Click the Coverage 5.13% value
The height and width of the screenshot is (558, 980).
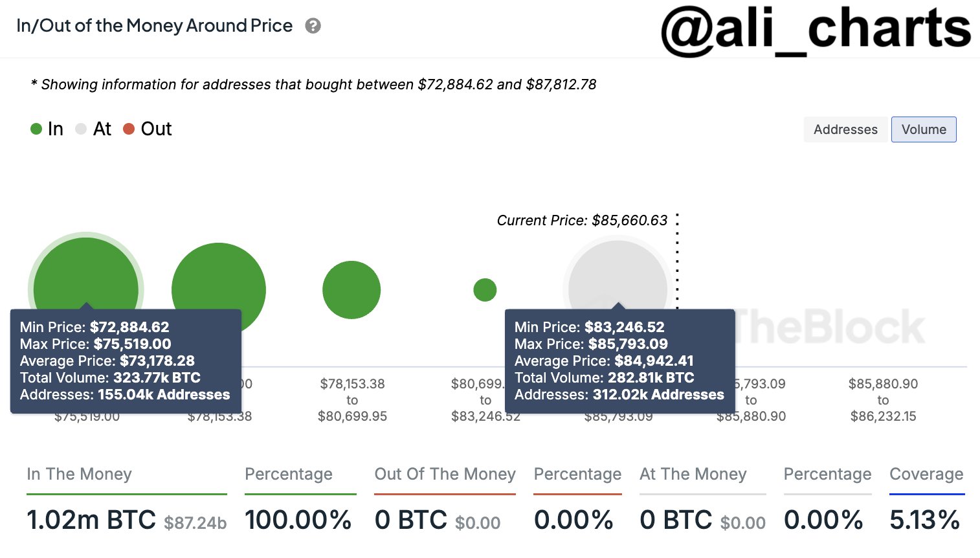[924, 520]
